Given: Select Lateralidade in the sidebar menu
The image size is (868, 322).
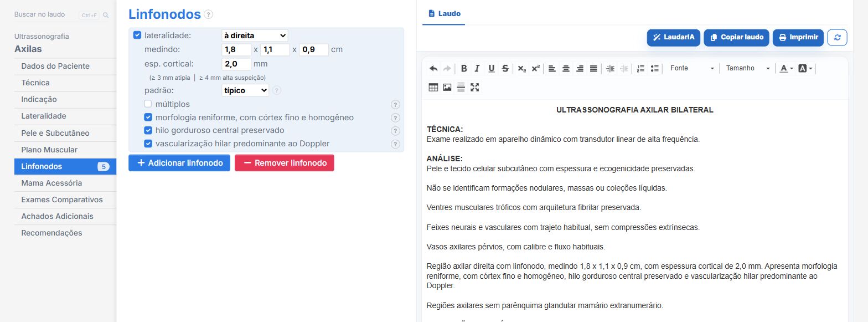Looking at the screenshot, I should pyautogui.click(x=65, y=116).
